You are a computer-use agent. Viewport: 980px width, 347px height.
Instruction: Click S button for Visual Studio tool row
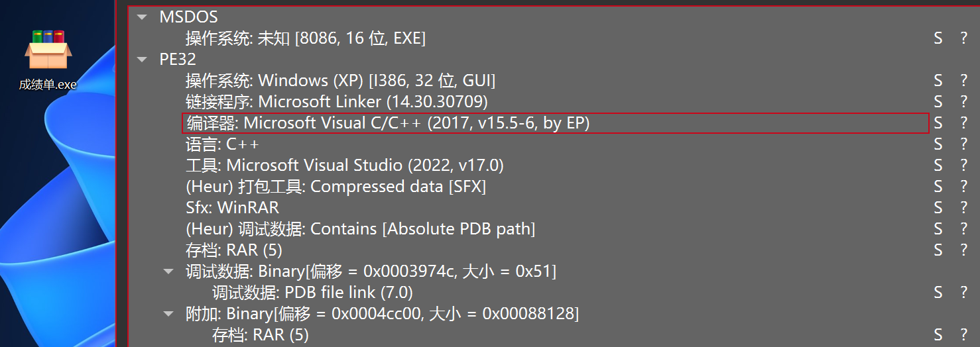[x=938, y=166]
